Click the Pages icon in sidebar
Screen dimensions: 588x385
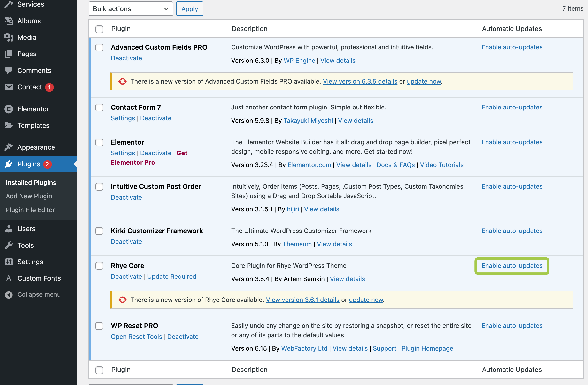9,54
